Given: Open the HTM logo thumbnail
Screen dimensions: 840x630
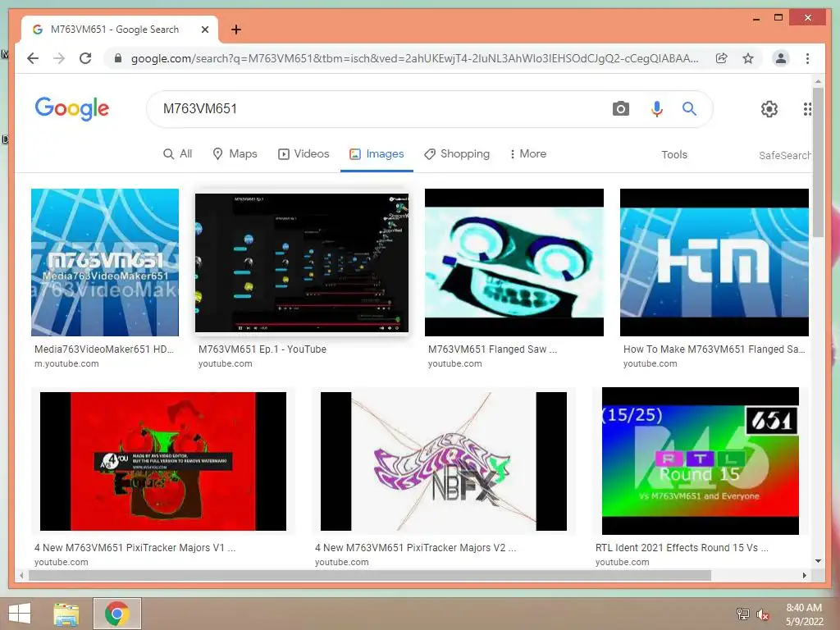Looking at the screenshot, I should (714, 262).
